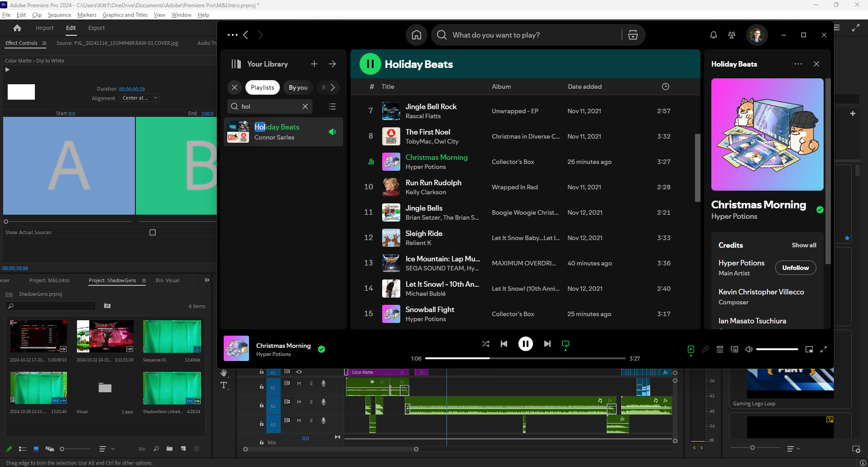Screen dimensions: 868x467
Task: Select By you filter chip
Action: click(298, 87)
